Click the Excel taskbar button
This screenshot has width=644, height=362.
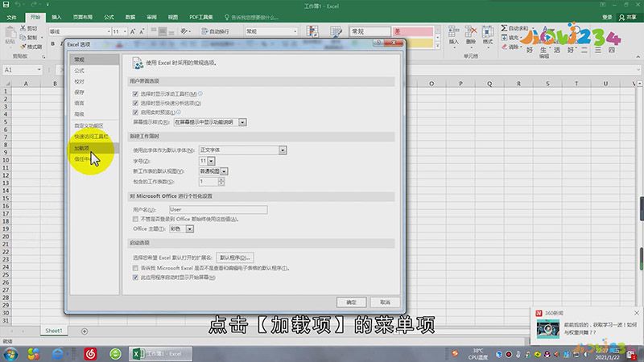160,354
